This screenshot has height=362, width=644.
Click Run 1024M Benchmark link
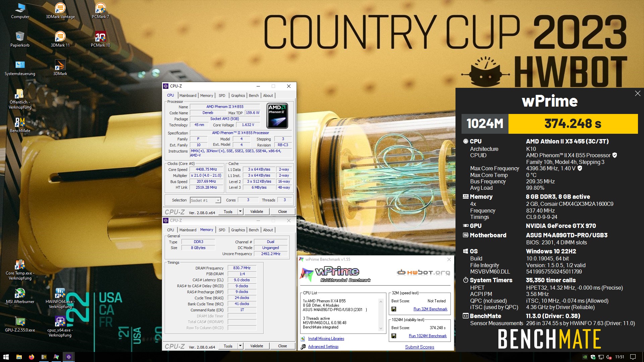point(428,336)
